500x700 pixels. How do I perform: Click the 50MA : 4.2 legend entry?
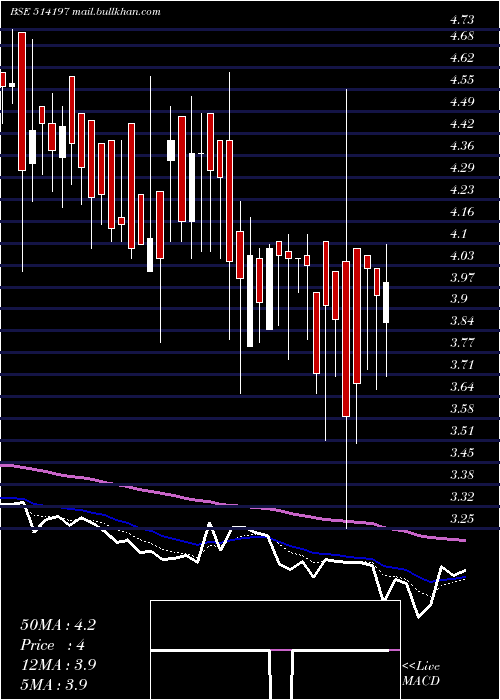(58, 625)
